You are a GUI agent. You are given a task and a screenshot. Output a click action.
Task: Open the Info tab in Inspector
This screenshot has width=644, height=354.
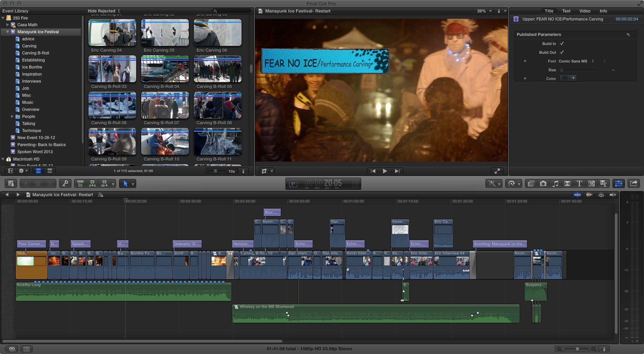pos(603,11)
